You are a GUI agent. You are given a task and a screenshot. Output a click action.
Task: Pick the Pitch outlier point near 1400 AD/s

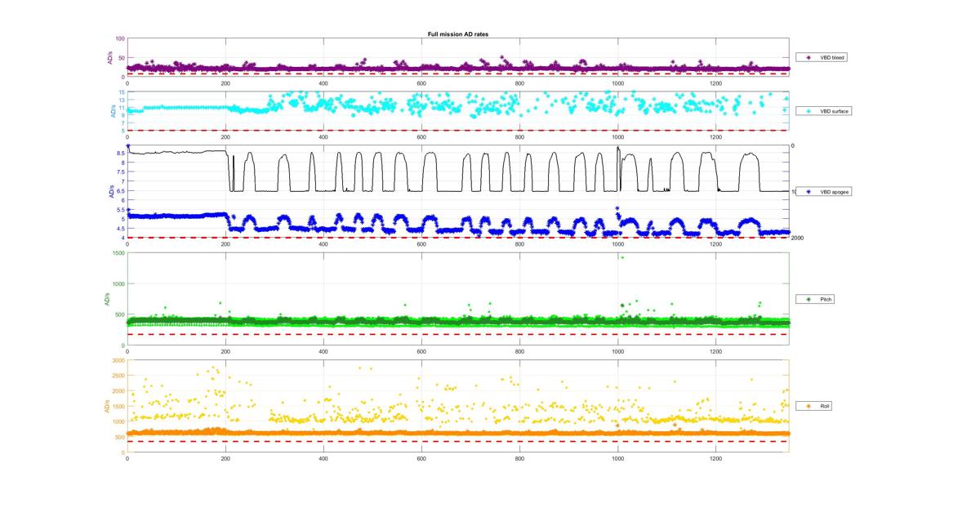[622, 257]
